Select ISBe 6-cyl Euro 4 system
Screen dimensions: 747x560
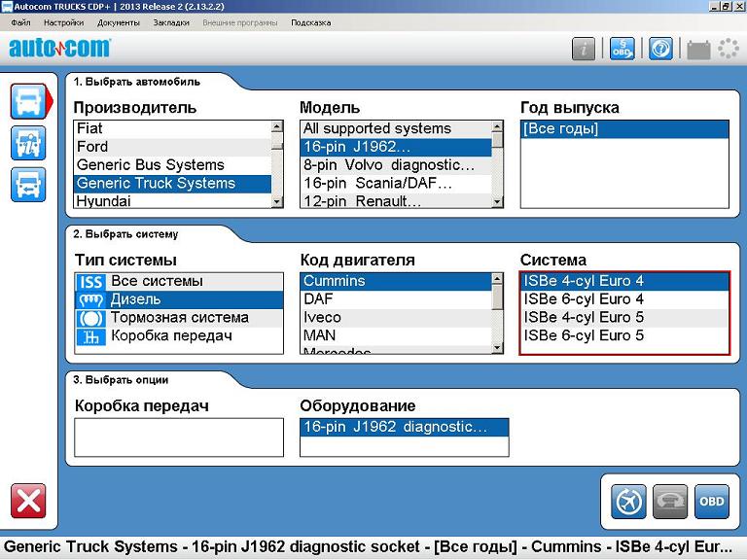point(624,299)
